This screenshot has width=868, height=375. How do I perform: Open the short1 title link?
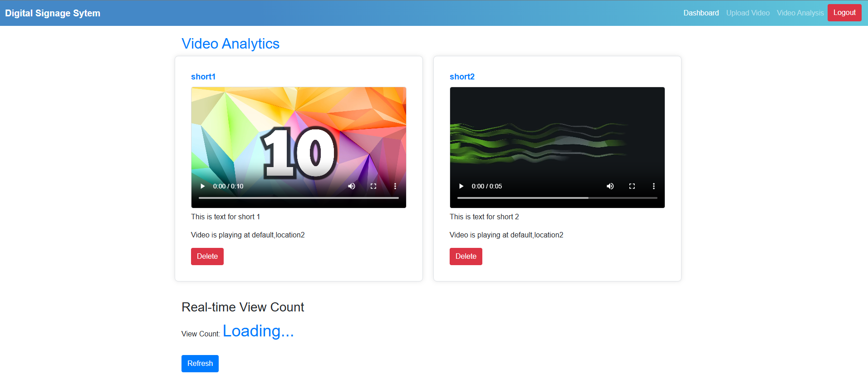click(203, 77)
